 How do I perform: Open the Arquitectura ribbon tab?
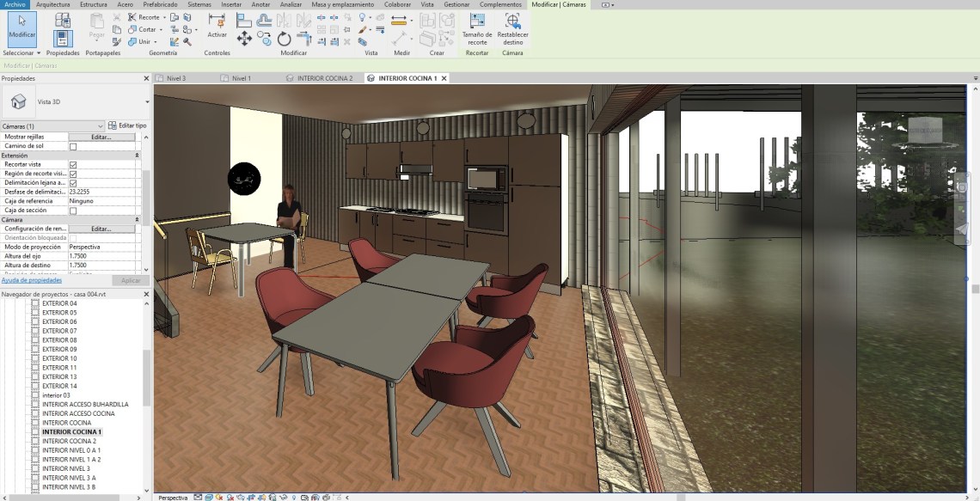(x=53, y=4)
